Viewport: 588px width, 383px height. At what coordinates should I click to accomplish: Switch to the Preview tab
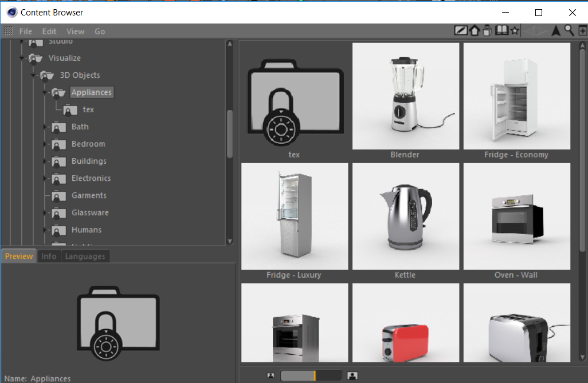[x=19, y=256]
